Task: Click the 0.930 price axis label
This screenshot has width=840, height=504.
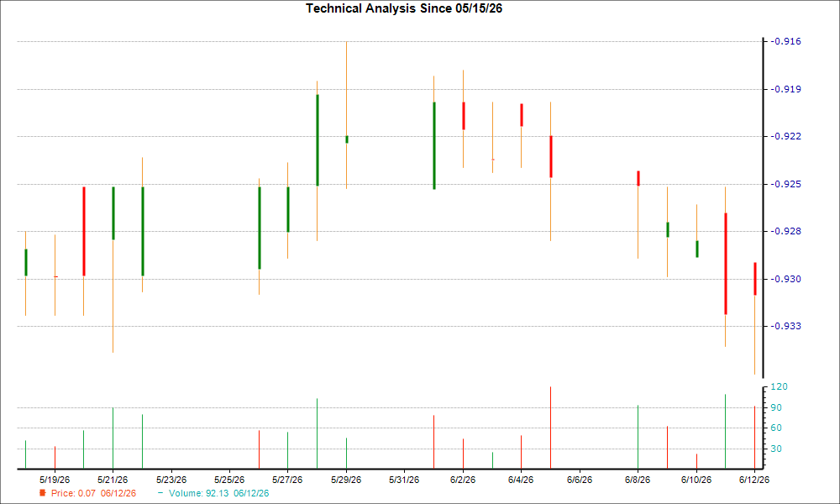Action: [x=788, y=279]
